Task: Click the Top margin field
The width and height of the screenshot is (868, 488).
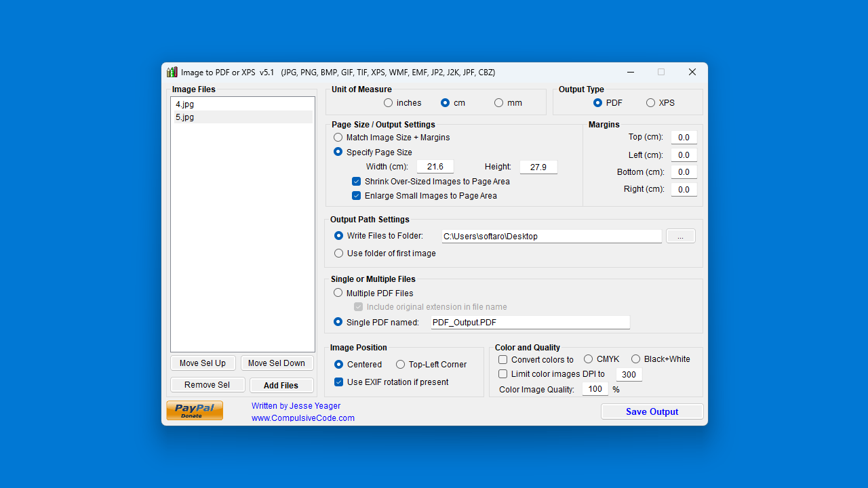Action: pyautogui.click(x=684, y=138)
